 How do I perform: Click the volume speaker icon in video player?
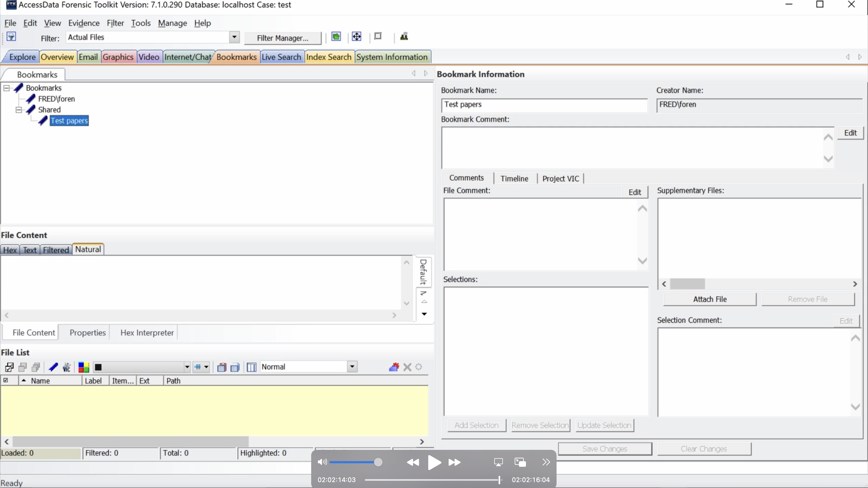click(322, 462)
